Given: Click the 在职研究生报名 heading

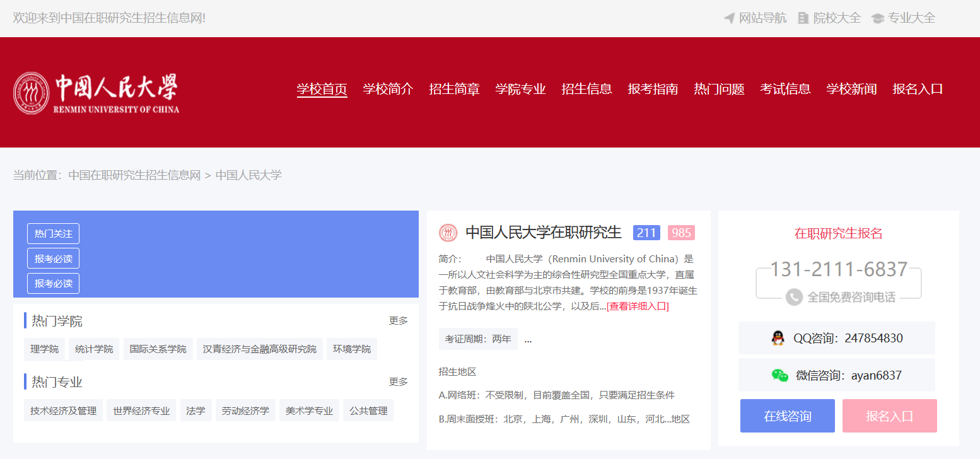Looking at the screenshot, I should point(839,233).
